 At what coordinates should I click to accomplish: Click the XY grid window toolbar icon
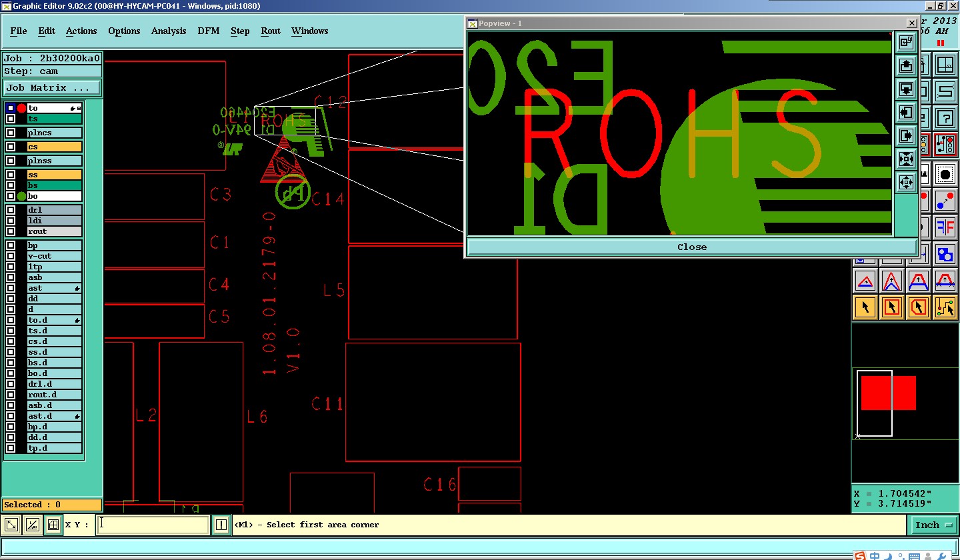pyautogui.click(x=945, y=66)
